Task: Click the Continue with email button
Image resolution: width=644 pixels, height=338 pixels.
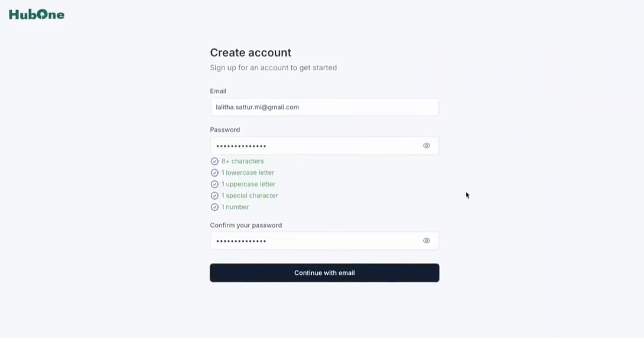Action: coord(324,272)
